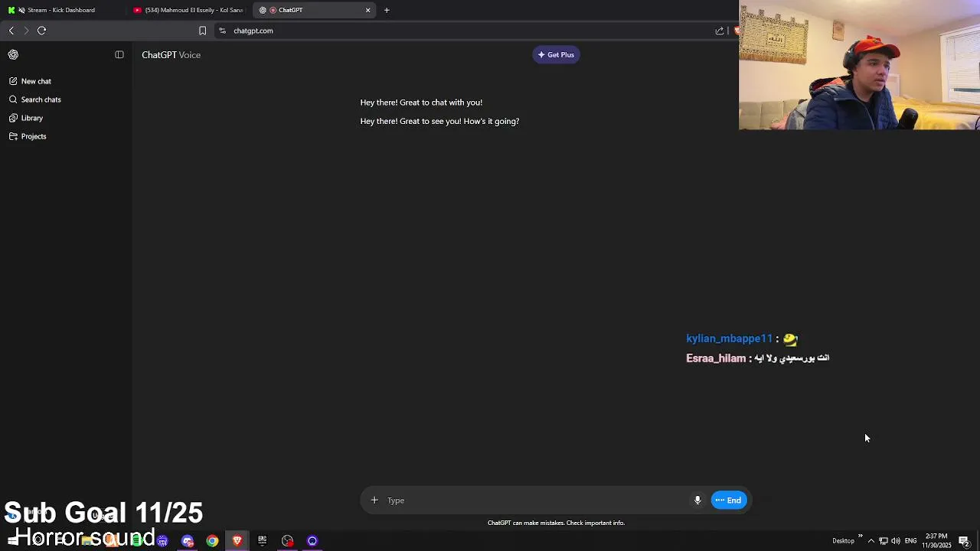The width and height of the screenshot is (980, 551).
Task: Open Google Chrome from the taskbar
Action: (x=212, y=541)
